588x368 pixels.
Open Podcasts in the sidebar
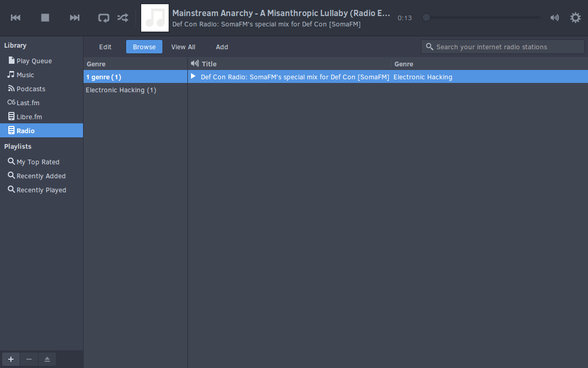tap(41, 89)
